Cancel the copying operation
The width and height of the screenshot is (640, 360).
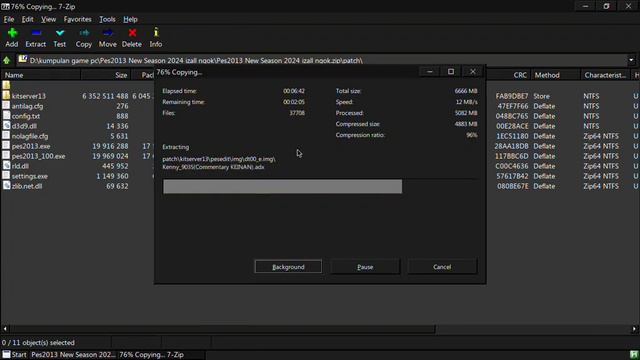point(442,267)
